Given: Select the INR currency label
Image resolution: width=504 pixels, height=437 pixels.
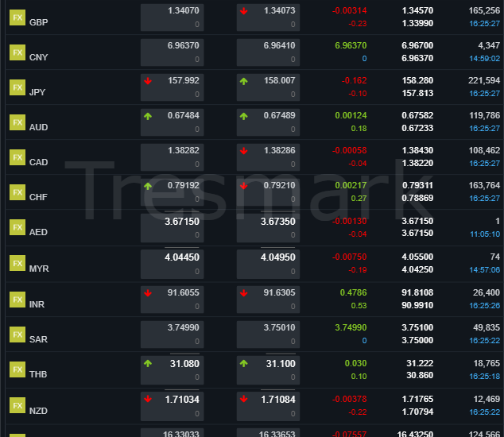Looking at the screenshot, I should tap(37, 304).
